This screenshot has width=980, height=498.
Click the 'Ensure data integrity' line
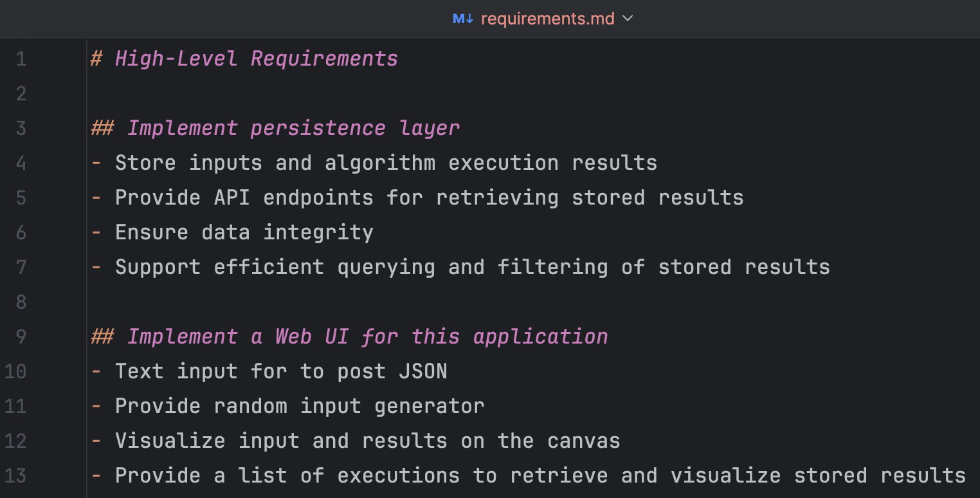click(x=244, y=232)
